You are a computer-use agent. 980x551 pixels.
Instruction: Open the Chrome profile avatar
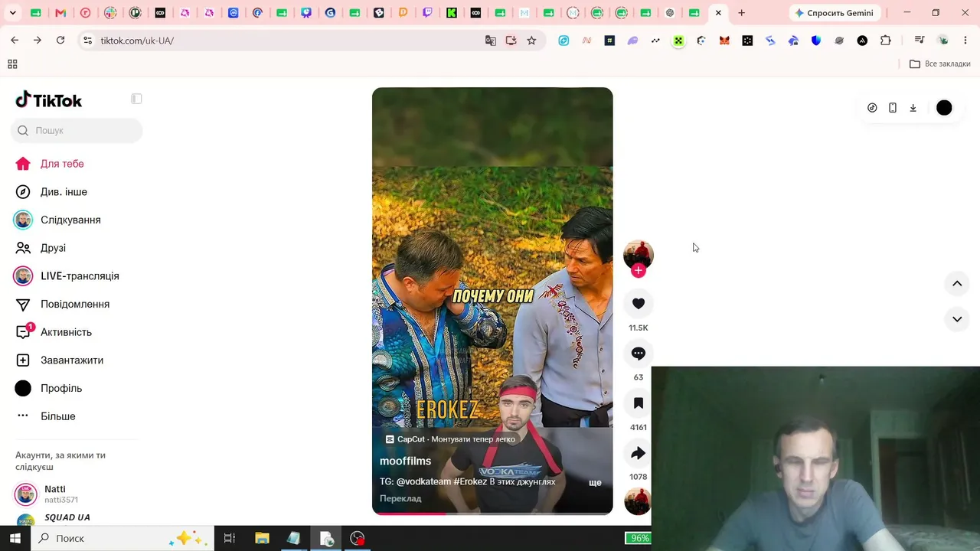[943, 41]
